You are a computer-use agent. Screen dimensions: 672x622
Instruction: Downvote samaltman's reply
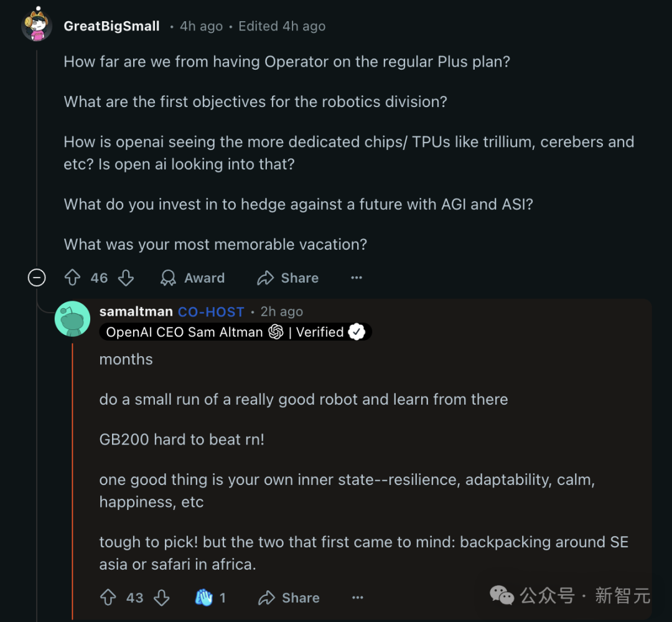pos(162,598)
